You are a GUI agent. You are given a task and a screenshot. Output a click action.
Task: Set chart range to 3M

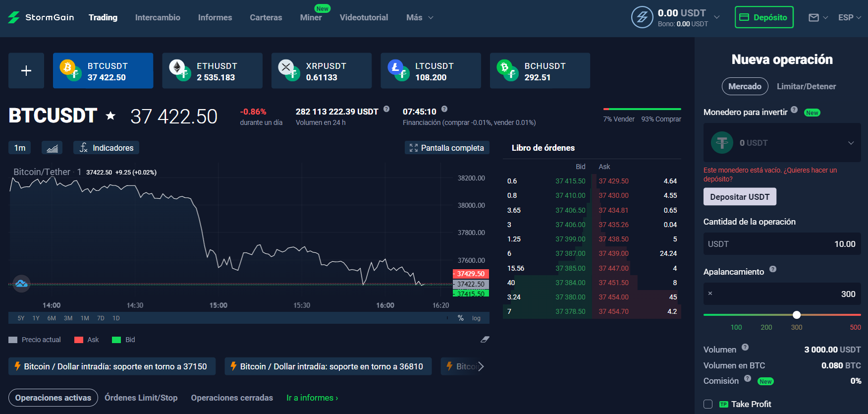(x=68, y=318)
